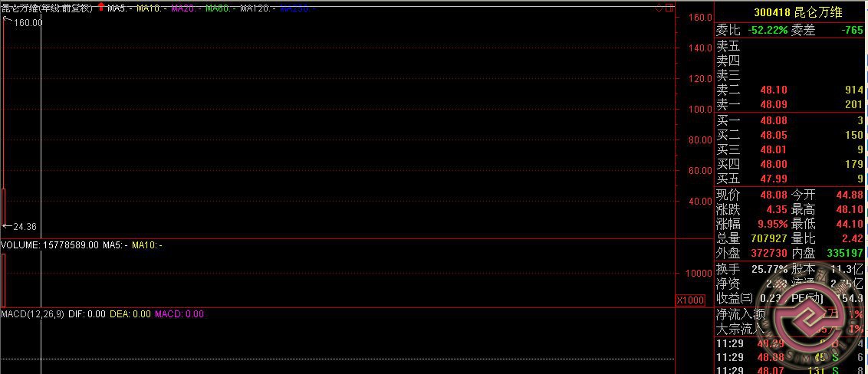Viewport: 868px width, 374px height.
Task: Click the X1000 volume scale box
Action: coord(690,300)
